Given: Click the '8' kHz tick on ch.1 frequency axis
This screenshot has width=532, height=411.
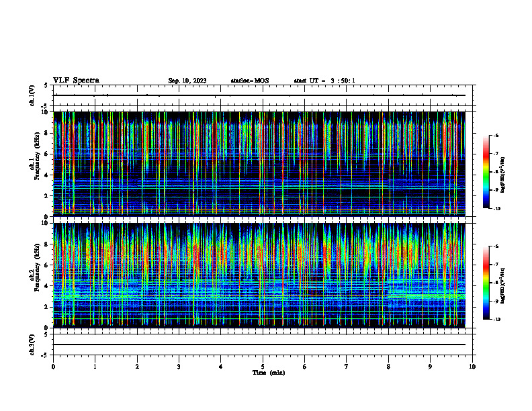Looking at the screenshot, I should click(x=47, y=133).
